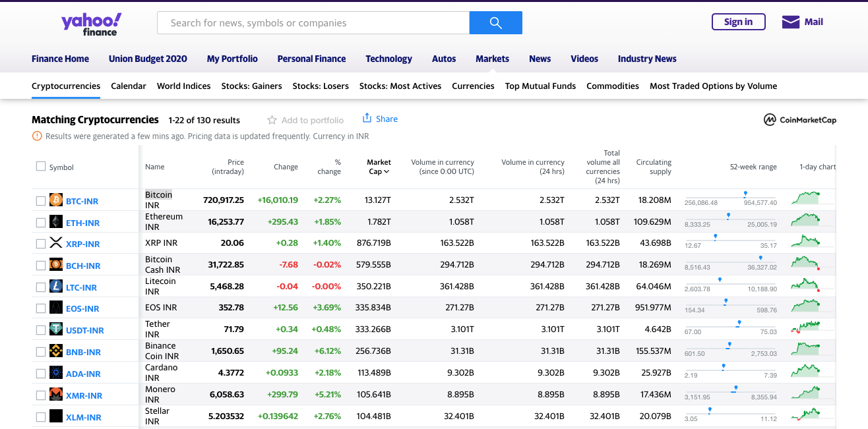868x429 pixels.
Task: Switch to the World Indices tab
Action: 183,86
